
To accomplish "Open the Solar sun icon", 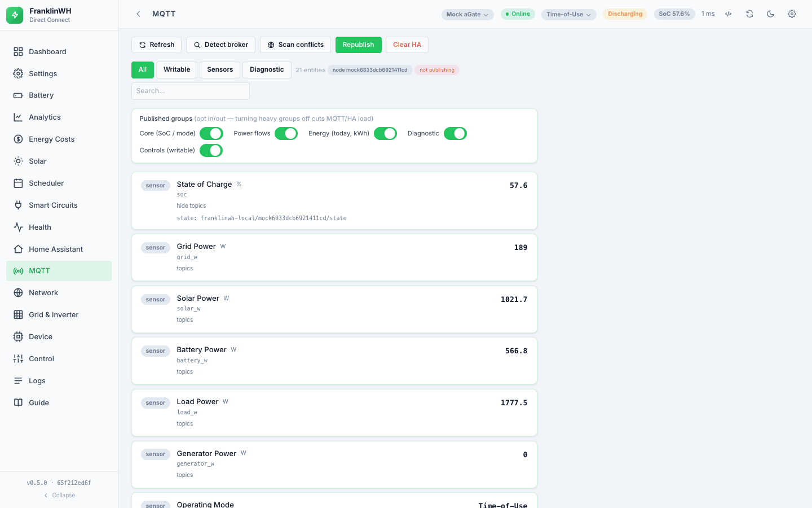I will click(x=18, y=161).
